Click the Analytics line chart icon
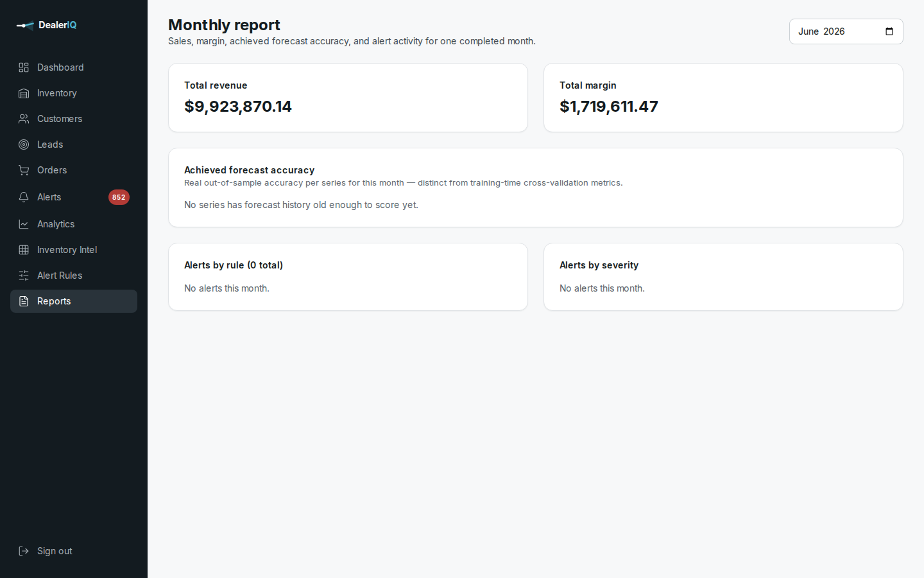Image resolution: width=924 pixels, height=578 pixels. coord(24,224)
